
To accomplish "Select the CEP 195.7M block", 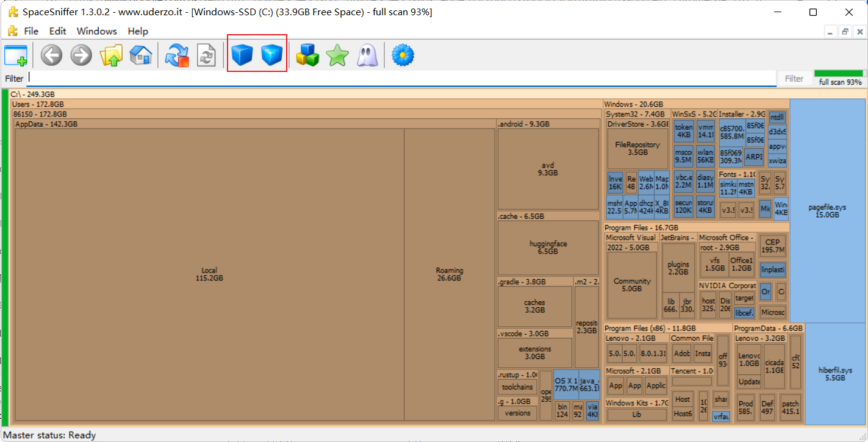I will pyautogui.click(x=772, y=246).
